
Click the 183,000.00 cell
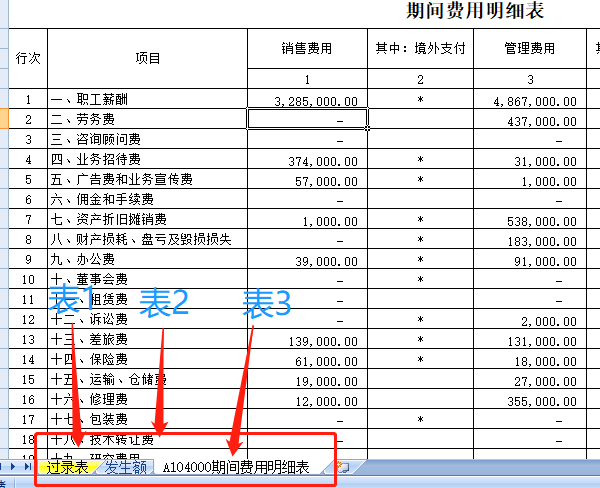530,239
